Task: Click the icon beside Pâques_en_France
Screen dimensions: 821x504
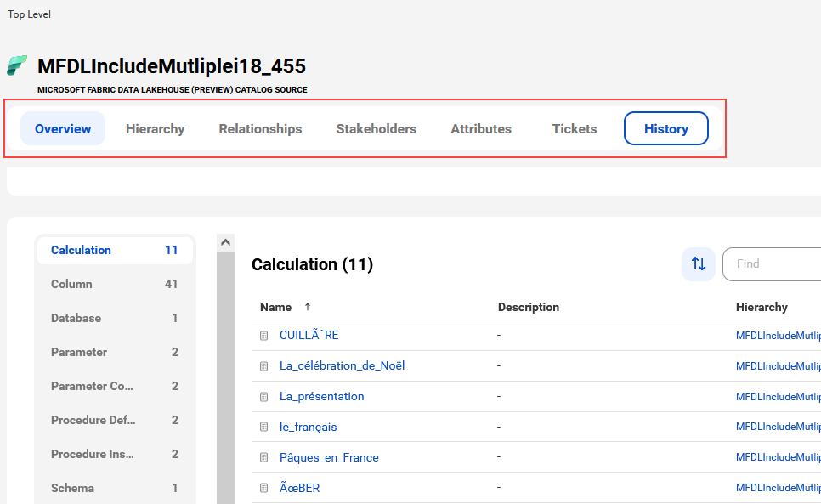Action: coord(263,457)
